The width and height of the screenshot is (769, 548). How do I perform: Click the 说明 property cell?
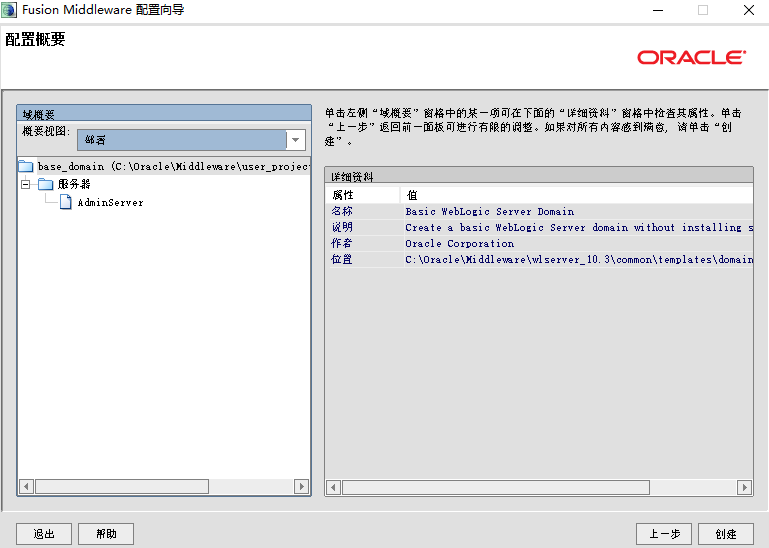(363, 228)
